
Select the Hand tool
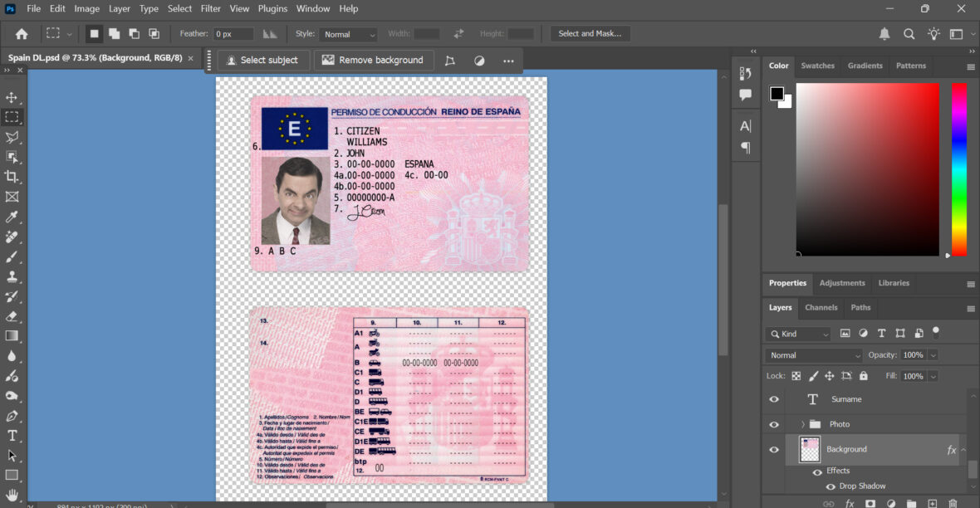point(12,496)
